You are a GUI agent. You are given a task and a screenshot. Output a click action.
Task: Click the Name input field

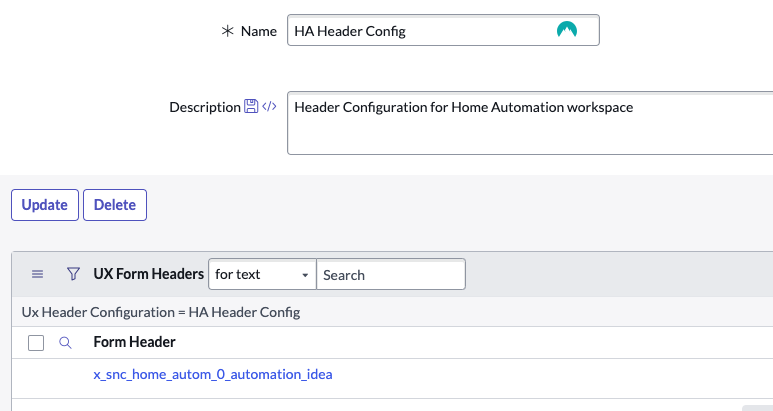tap(443, 31)
